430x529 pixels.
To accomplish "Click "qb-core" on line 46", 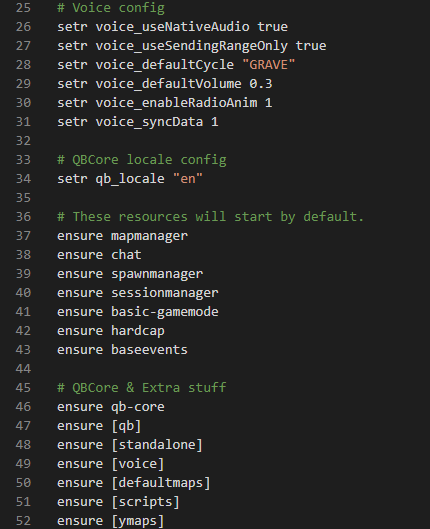I will click(138, 407).
